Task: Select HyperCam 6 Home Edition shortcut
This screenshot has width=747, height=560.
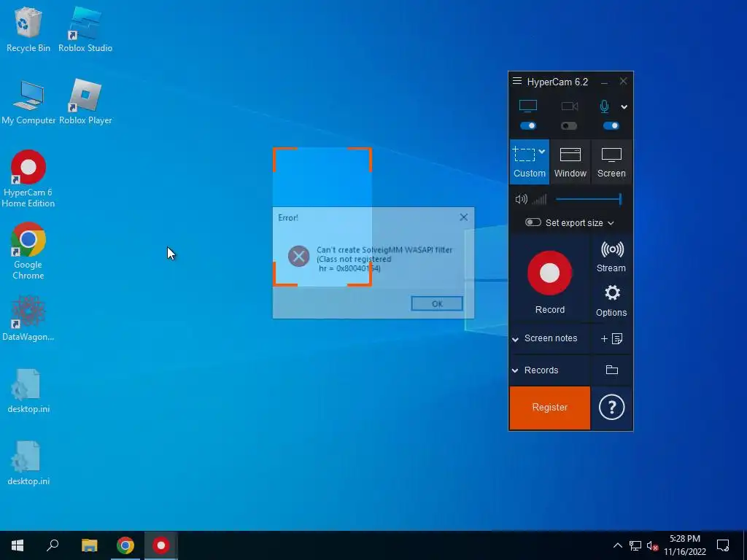Action: [x=28, y=179]
